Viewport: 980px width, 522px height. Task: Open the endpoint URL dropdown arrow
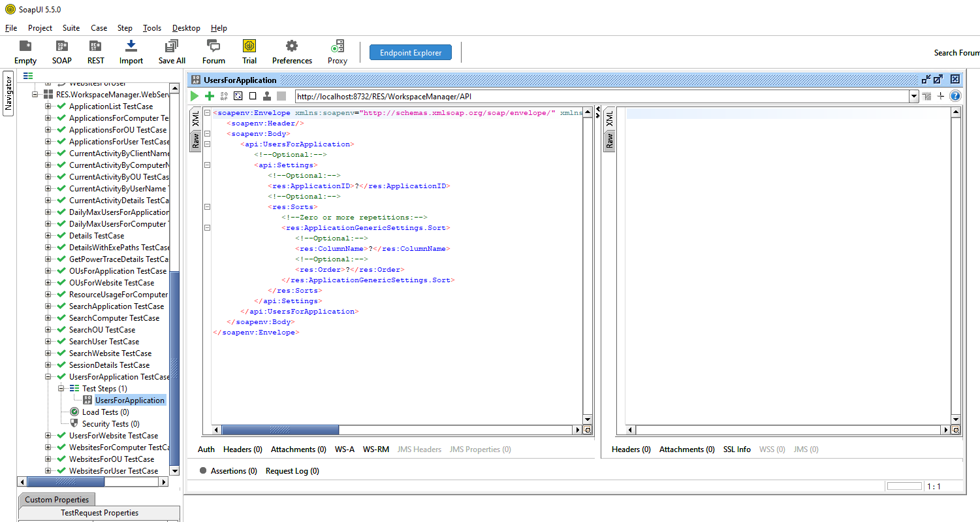point(913,95)
